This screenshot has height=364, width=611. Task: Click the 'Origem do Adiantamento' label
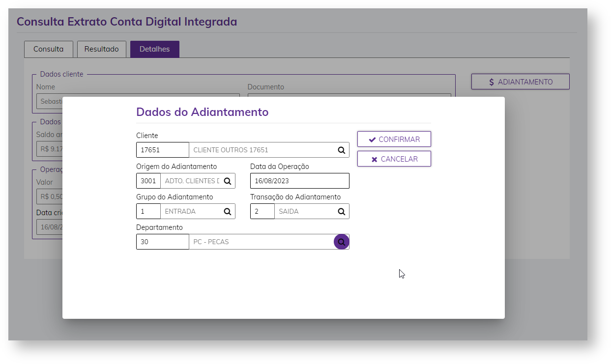[x=176, y=167]
